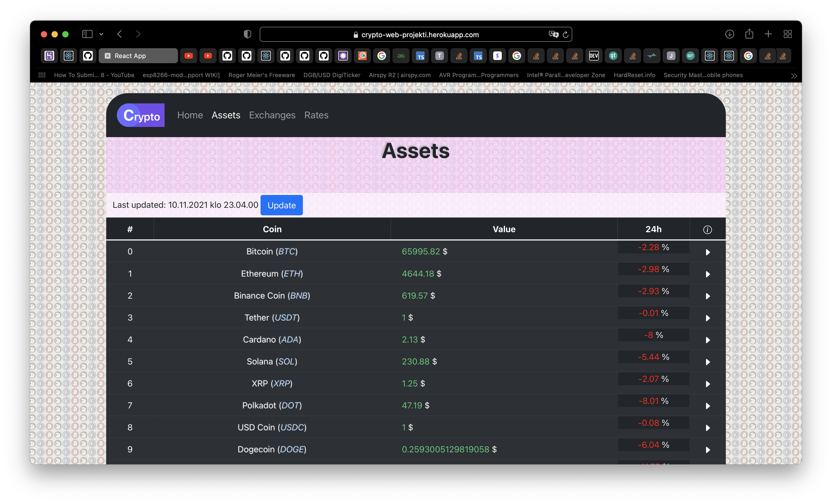The width and height of the screenshot is (832, 504).
Task: Show the tab overview grid icon
Action: [x=788, y=34]
